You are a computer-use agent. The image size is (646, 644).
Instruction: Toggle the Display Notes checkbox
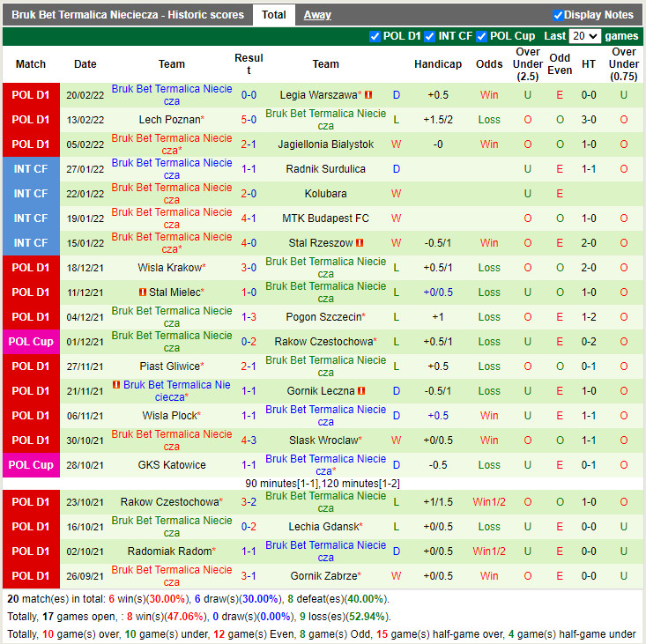tap(558, 15)
